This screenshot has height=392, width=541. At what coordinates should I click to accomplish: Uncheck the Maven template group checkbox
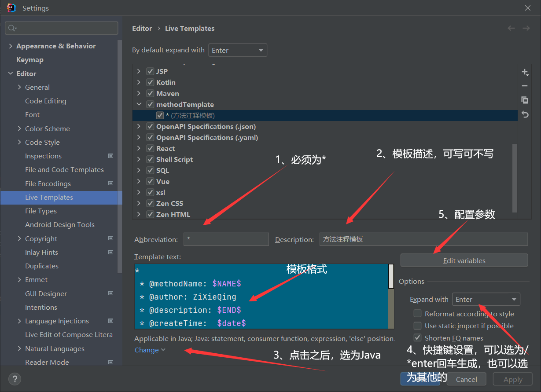150,93
